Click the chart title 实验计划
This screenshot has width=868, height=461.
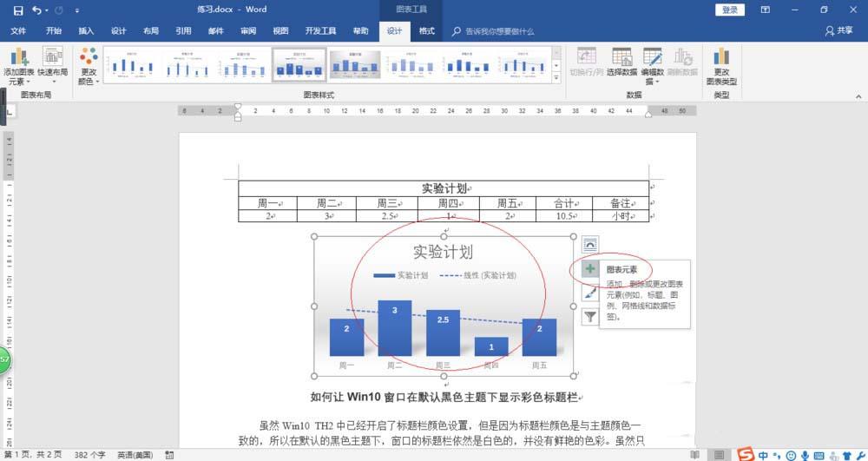[443, 252]
